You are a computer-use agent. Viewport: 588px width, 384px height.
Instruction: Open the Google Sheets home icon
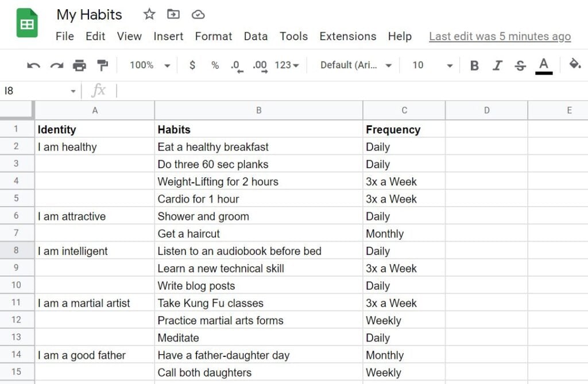pyautogui.click(x=27, y=24)
